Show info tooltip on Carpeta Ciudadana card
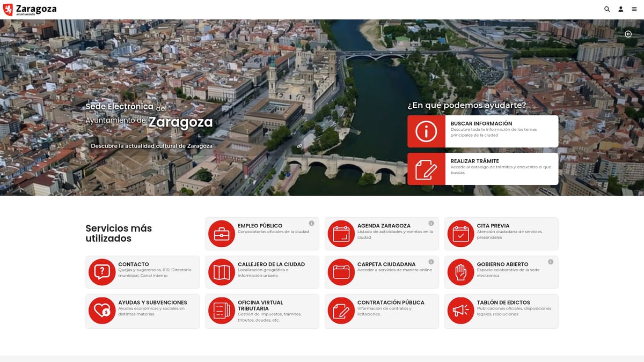Viewport: 644px width, 362px height. (431, 262)
